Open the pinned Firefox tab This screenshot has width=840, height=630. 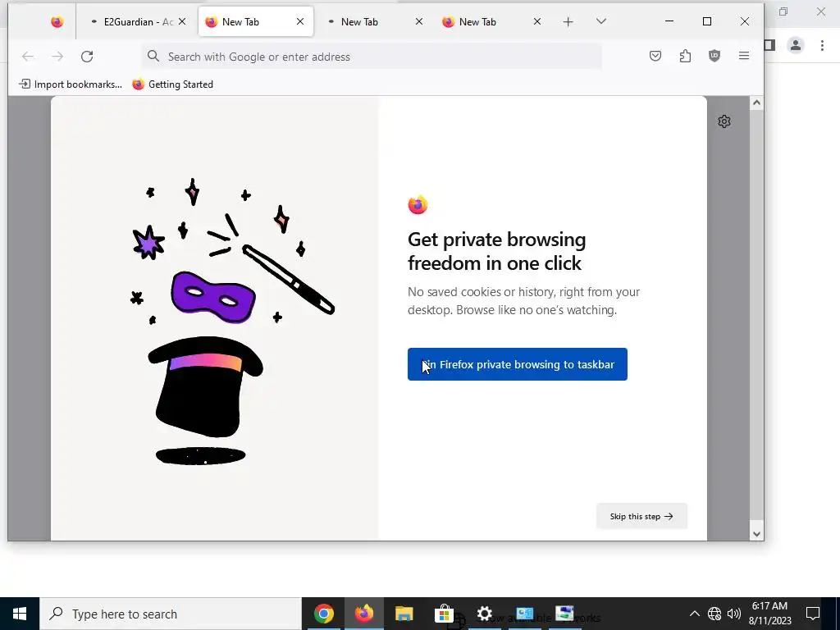(x=57, y=22)
